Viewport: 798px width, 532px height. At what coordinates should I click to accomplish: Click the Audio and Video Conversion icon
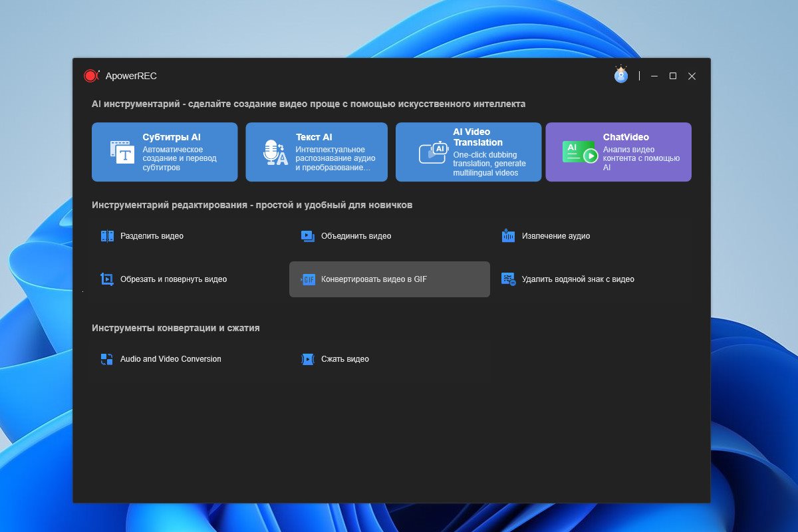tap(107, 359)
